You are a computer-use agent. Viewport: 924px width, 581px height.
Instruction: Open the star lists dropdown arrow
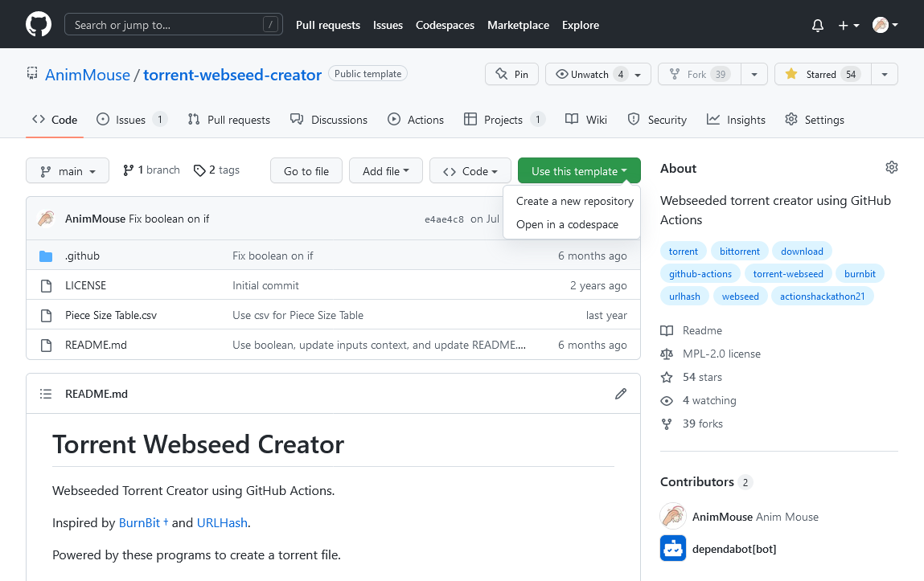(x=885, y=74)
